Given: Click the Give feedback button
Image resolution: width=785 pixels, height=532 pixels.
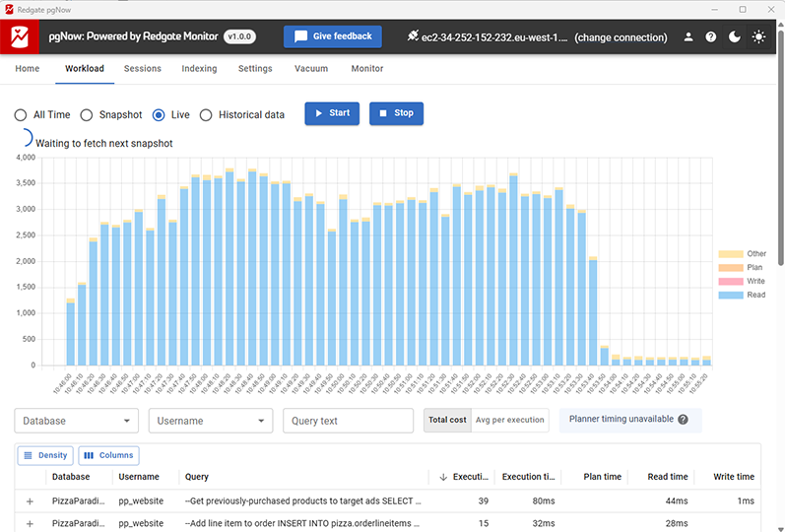Looking at the screenshot, I should [333, 36].
